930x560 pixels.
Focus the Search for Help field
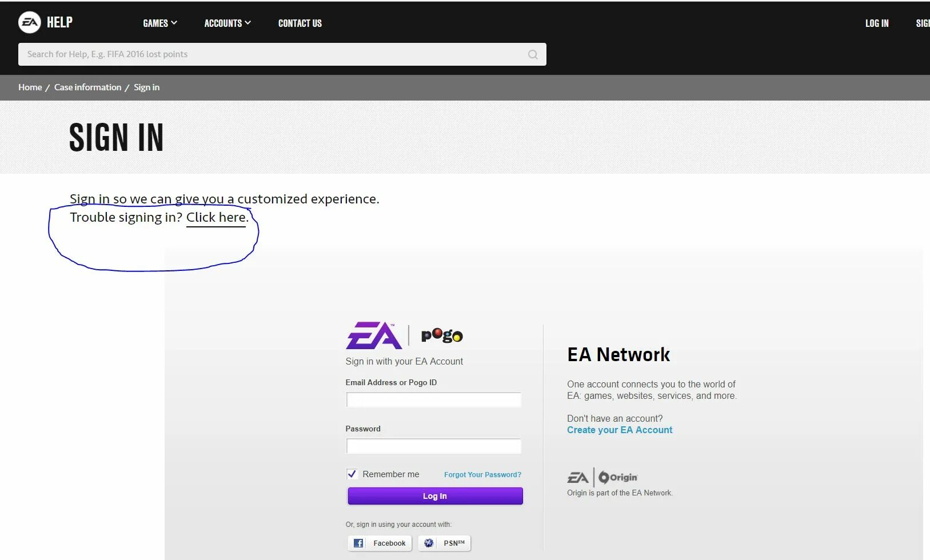[282, 54]
